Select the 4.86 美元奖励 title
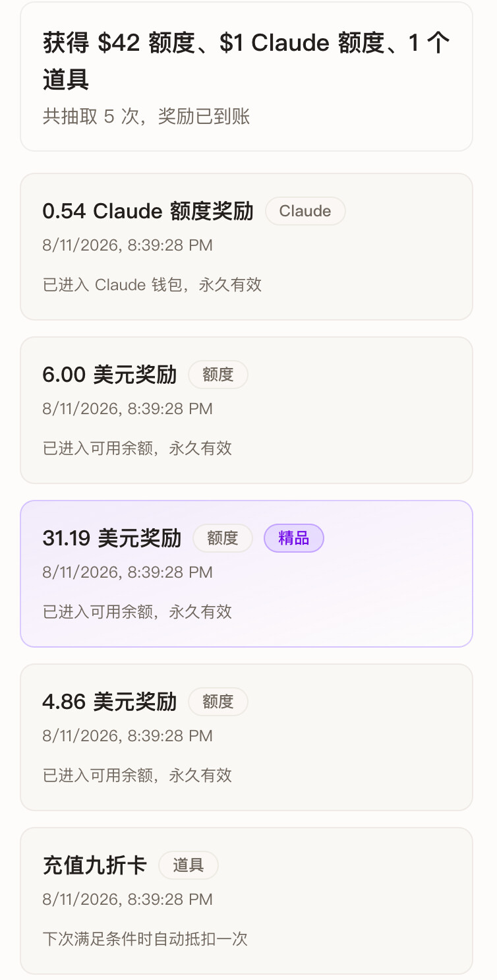497x980 pixels. [109, 702]
